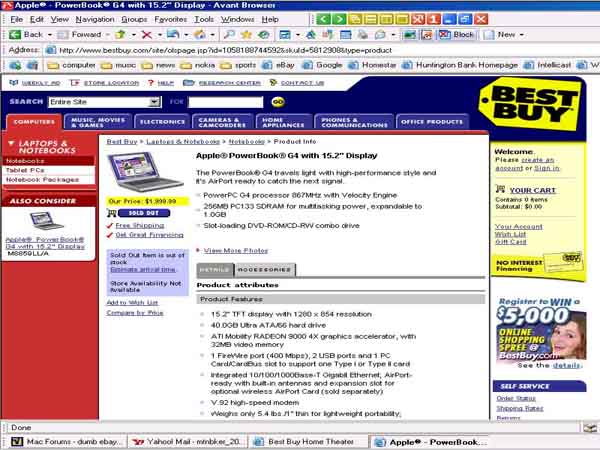This screenshot has height=450, width=600.
Task: Open the New button dropdown arrow
Action: point(522,35)
